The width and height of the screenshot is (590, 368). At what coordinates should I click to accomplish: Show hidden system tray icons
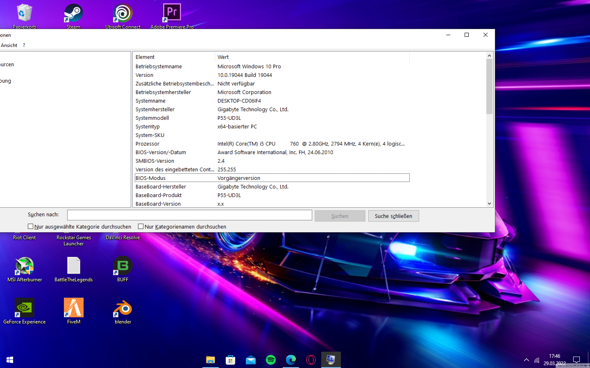coord(526,360)
